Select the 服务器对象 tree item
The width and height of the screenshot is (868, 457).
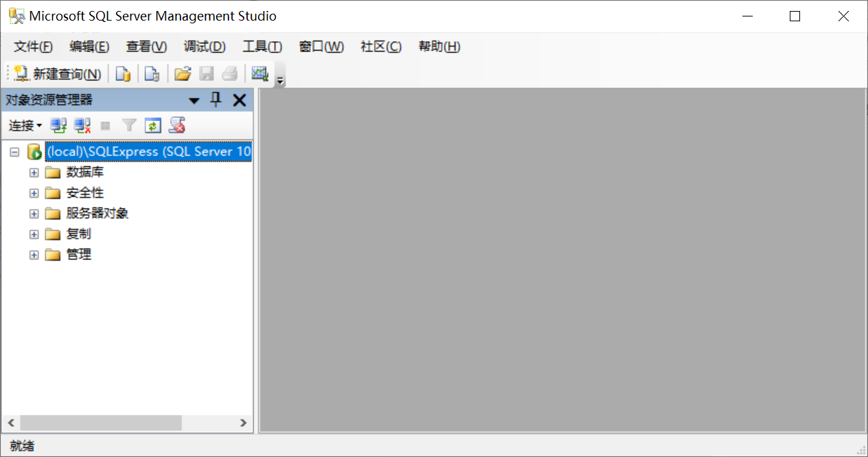click(x=97, y=213)
